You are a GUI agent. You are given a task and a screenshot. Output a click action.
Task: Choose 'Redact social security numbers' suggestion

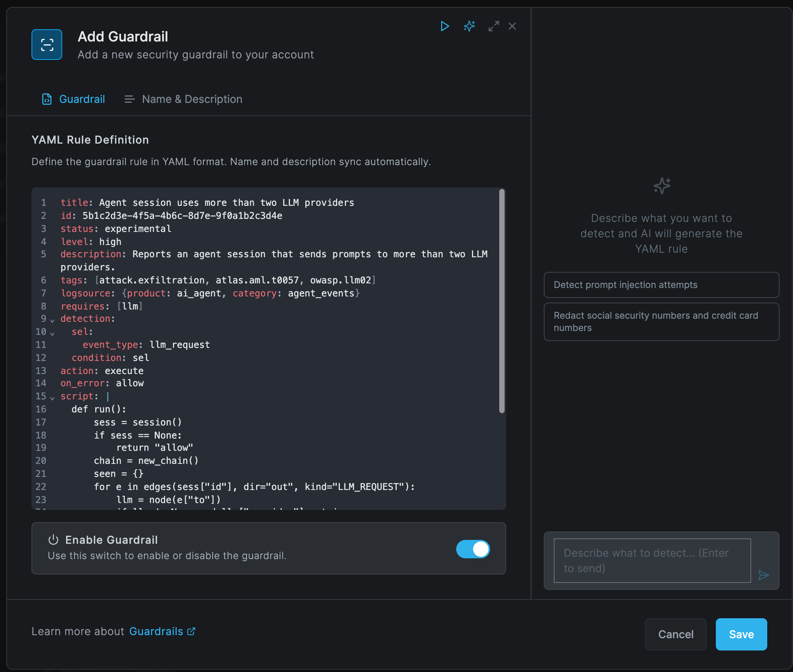pyautogui.click(x=661, y=322)
